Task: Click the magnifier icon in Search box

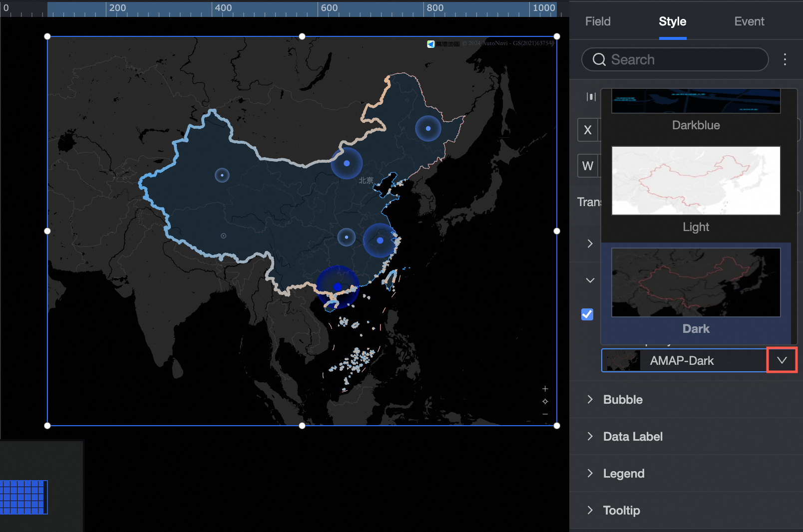Action: coord(599,60)
